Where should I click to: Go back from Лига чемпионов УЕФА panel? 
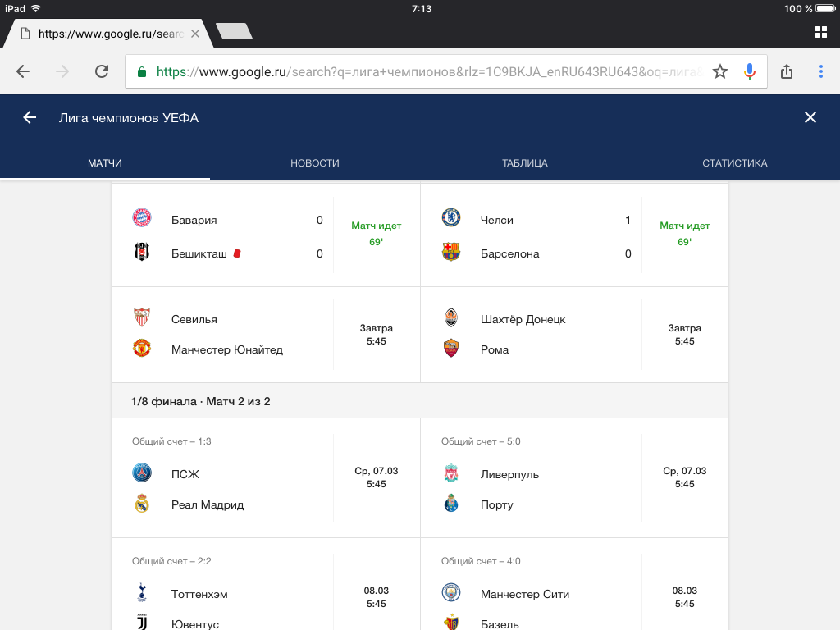tap(30, 117)
